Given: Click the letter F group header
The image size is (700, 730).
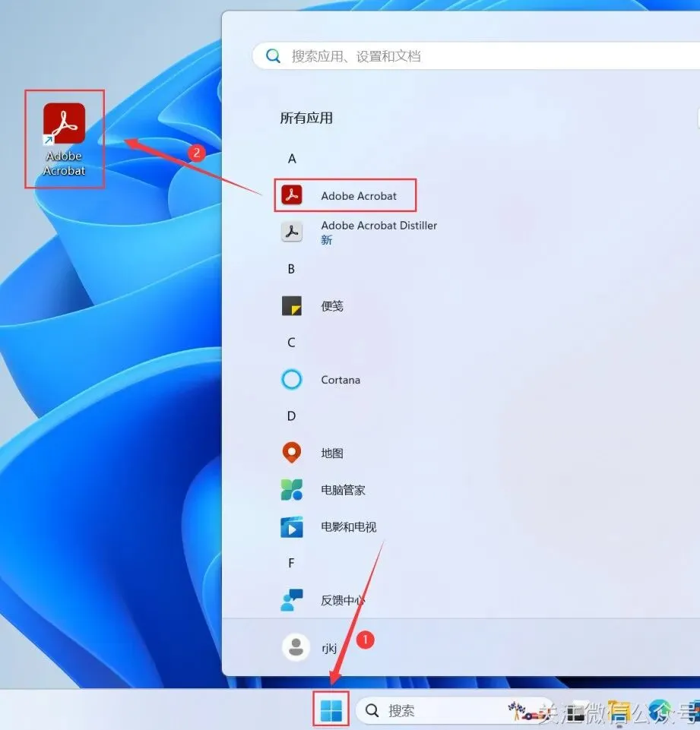Looking at the screenshot, I should [x=291, y=564].
